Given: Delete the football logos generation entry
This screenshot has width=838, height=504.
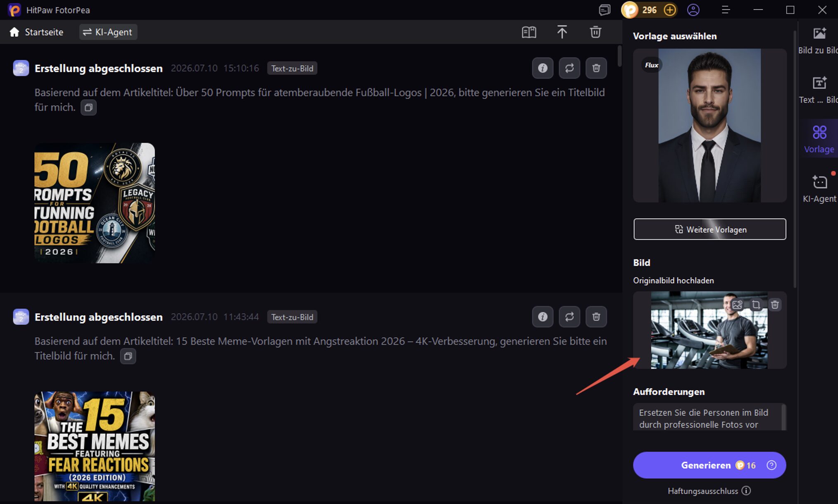Looking at the screenshot, I should tap(596, 68).
